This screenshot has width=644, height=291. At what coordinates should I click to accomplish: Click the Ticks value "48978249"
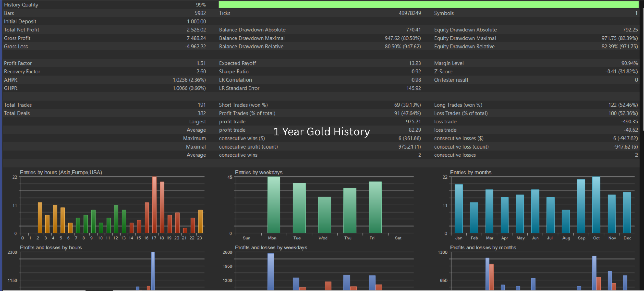410,13
